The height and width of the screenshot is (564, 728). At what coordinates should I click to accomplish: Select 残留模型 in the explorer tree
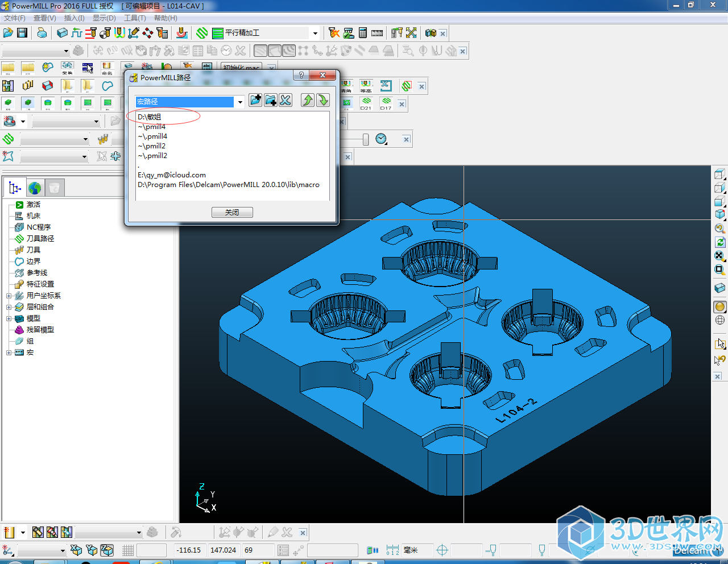[x=40, y=330]
